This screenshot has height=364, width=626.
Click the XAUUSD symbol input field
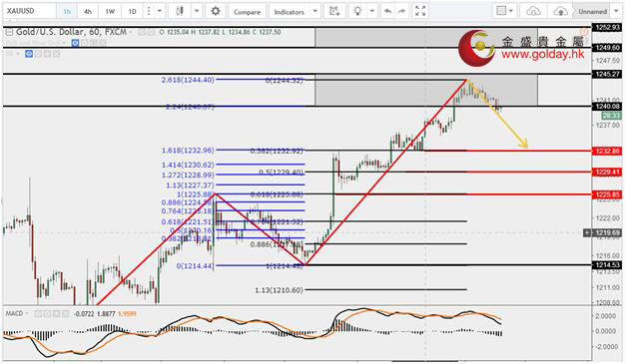tap(29, 11)
